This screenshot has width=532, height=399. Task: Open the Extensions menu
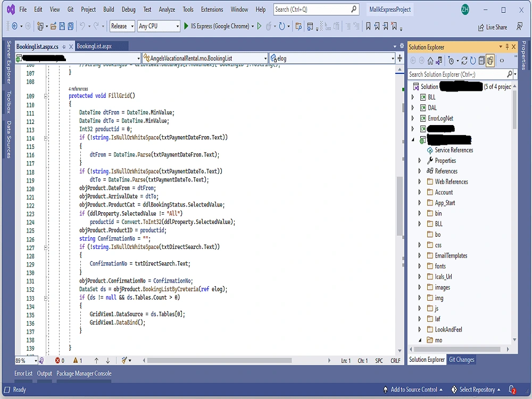click(212, 10)
